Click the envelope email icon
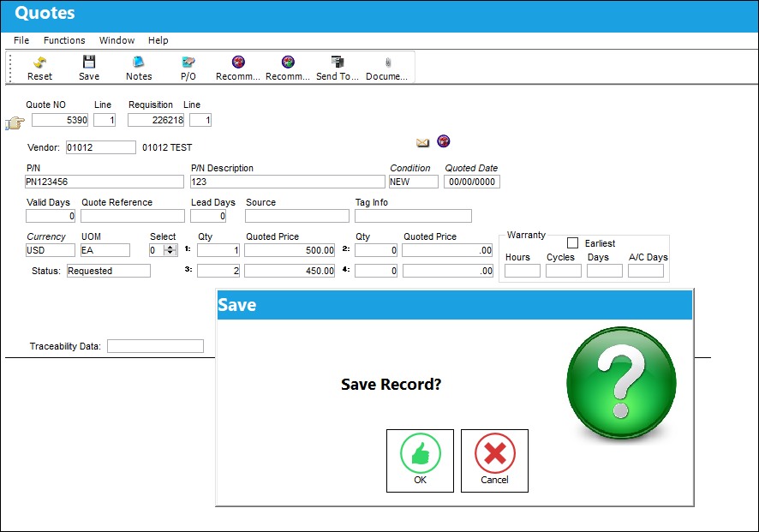The height and width of the screenshot is (532, 759). click(422, 142)
